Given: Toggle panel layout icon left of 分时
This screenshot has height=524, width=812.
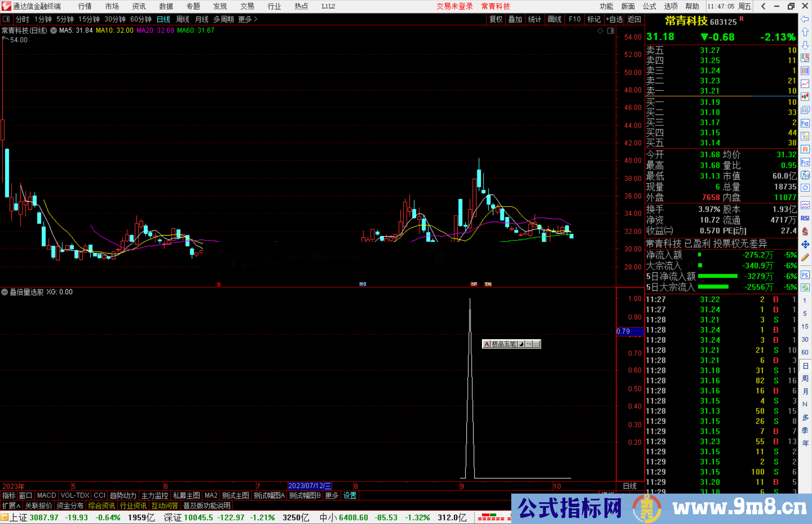Looking at the screenshot, I should (6, 19).
